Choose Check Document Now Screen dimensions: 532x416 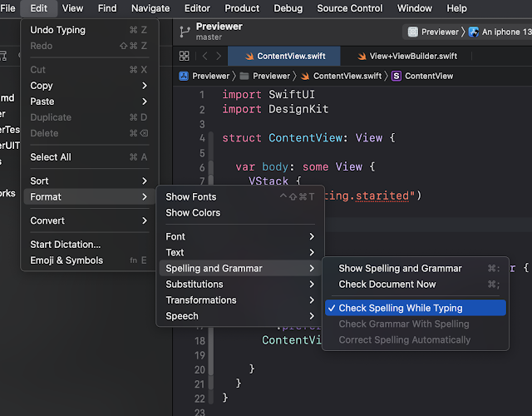pos(416,285)
